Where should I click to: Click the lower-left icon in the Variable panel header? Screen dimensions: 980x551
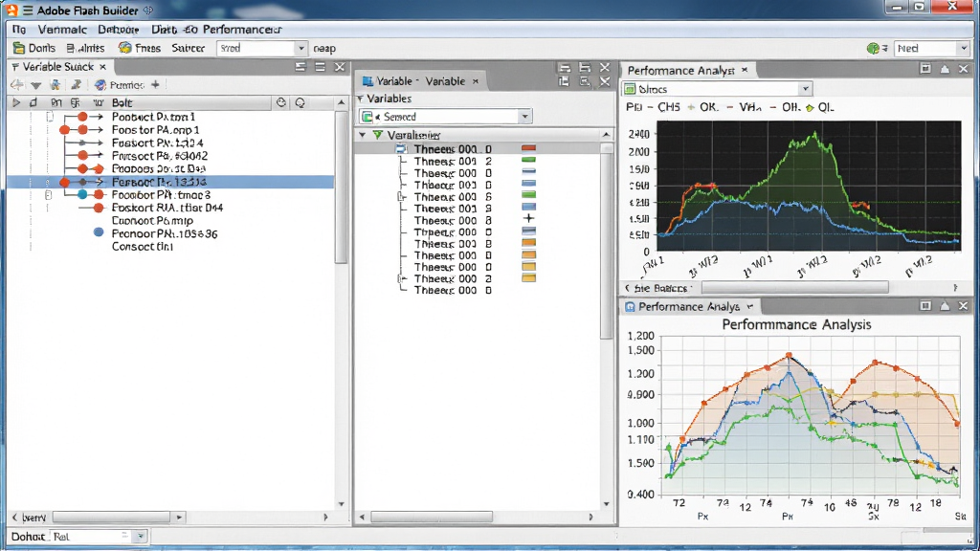click(x=565, y=81)
